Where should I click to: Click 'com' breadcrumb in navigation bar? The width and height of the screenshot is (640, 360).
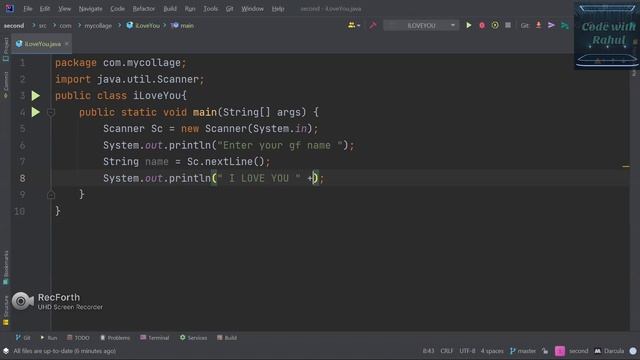65,25
